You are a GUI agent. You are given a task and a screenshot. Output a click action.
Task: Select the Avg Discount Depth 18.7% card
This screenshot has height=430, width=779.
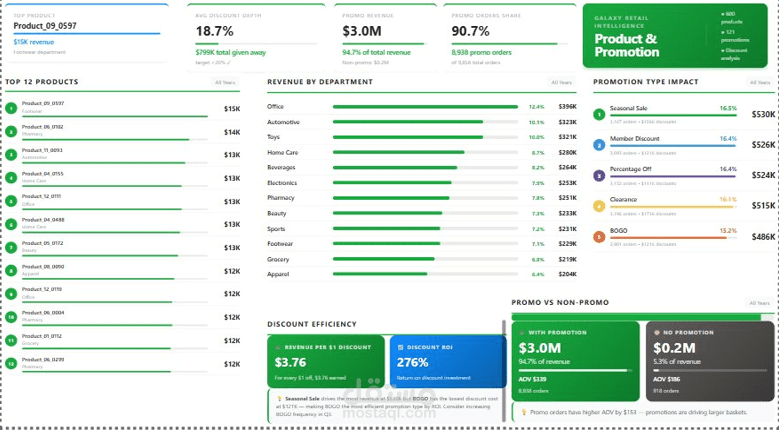coord(256,37)
